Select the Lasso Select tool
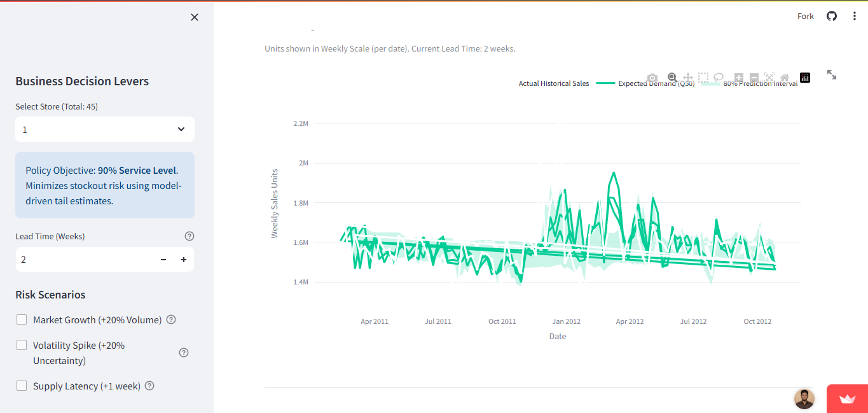 (719, 78)
